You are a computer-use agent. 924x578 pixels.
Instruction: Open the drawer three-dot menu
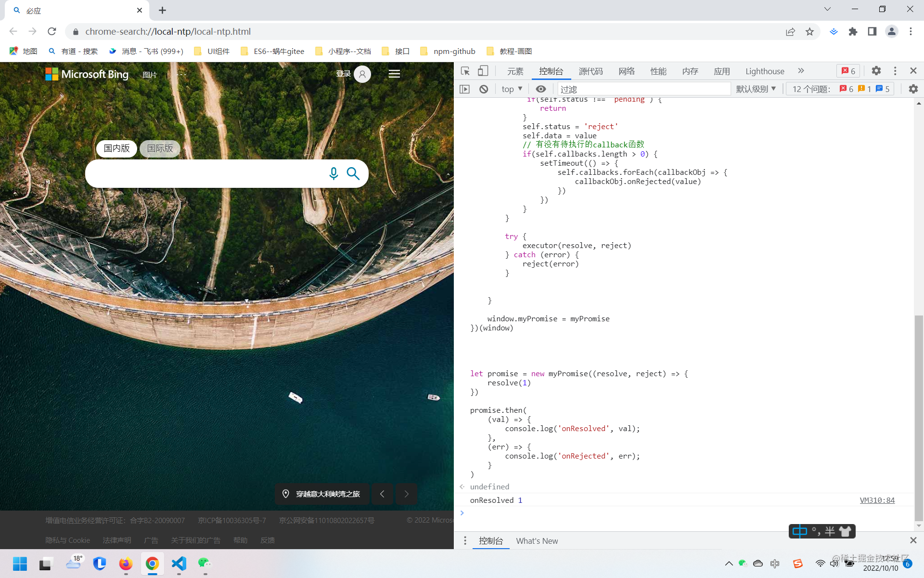click(x=465, y=541)
